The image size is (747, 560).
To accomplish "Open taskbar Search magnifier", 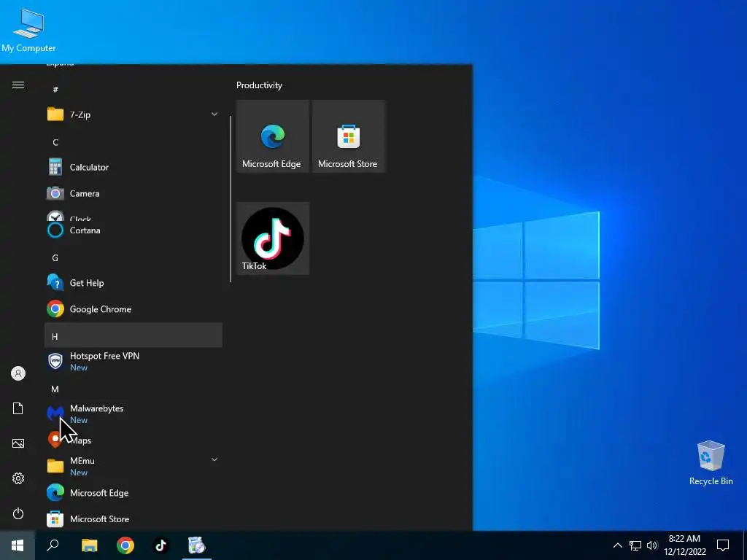I will tap(53, 545).
